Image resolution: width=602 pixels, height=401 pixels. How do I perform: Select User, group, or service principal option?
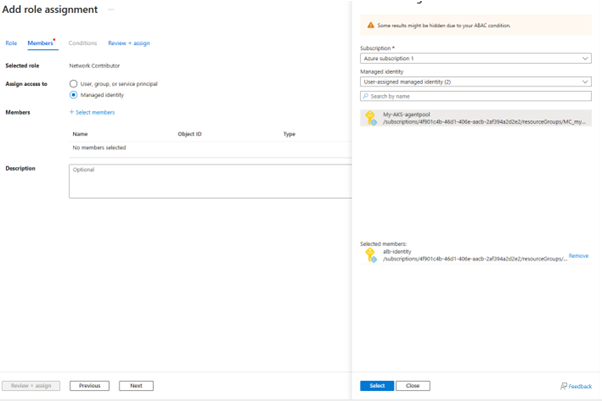coord(73,84)
